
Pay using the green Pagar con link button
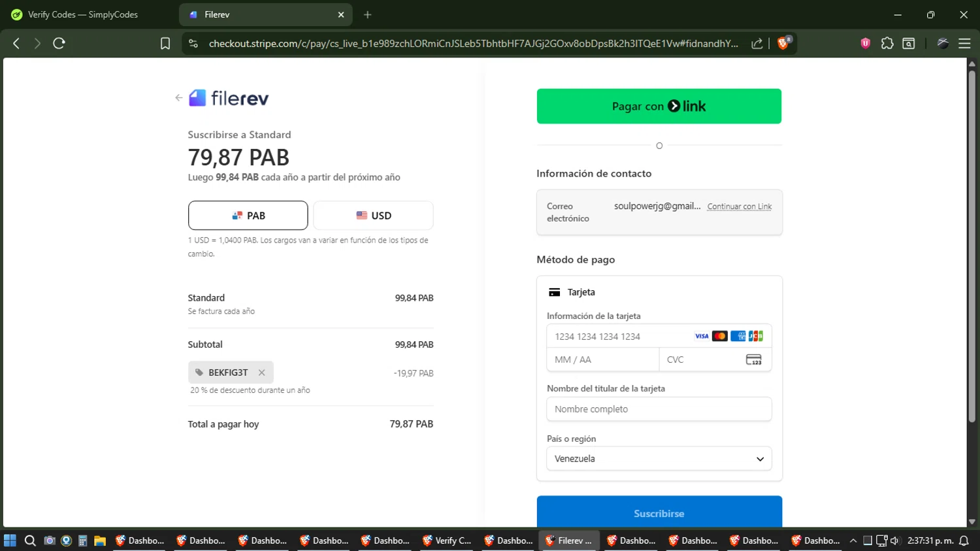coord(659,106)
